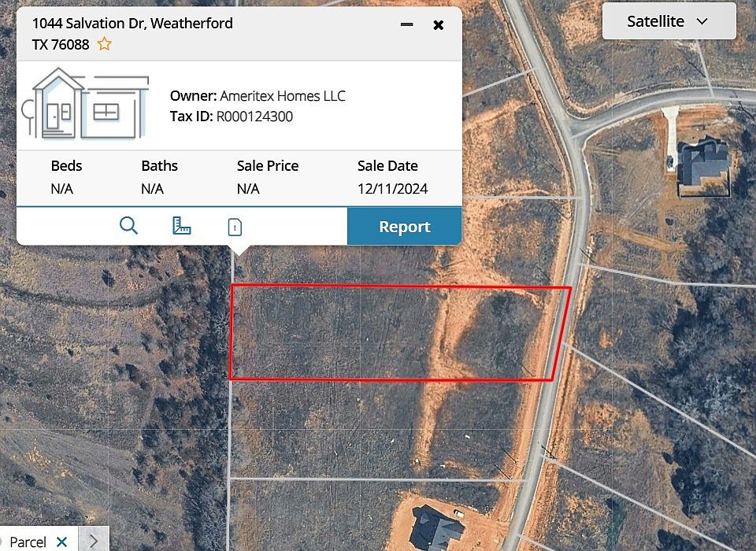Open the full property Report

pos(405,226)
